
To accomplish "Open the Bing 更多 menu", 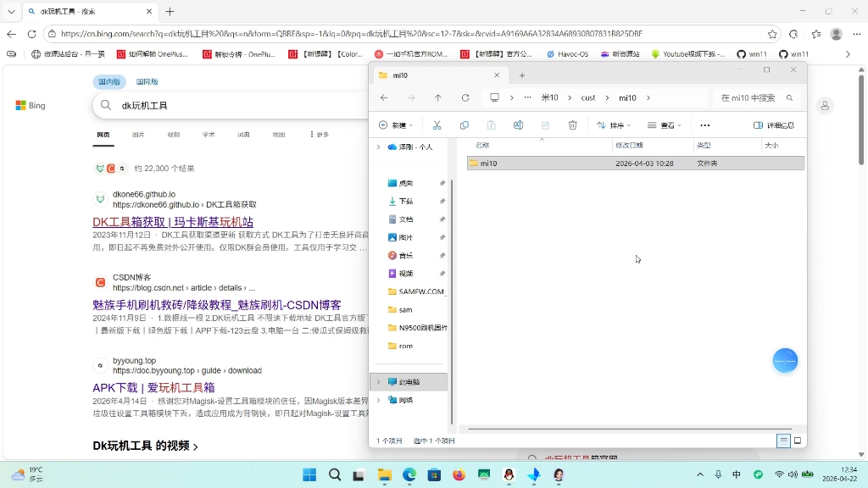I will [320, 135].
